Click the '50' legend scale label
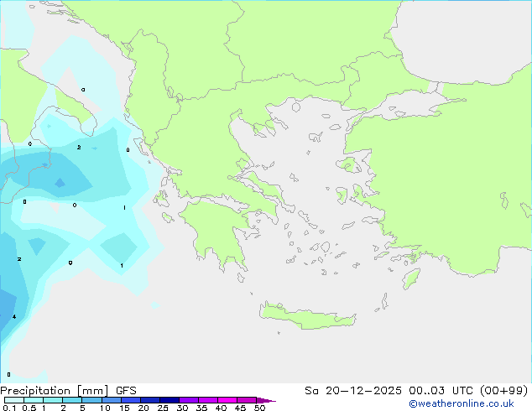The image size is (532, 411). point(259,408)
